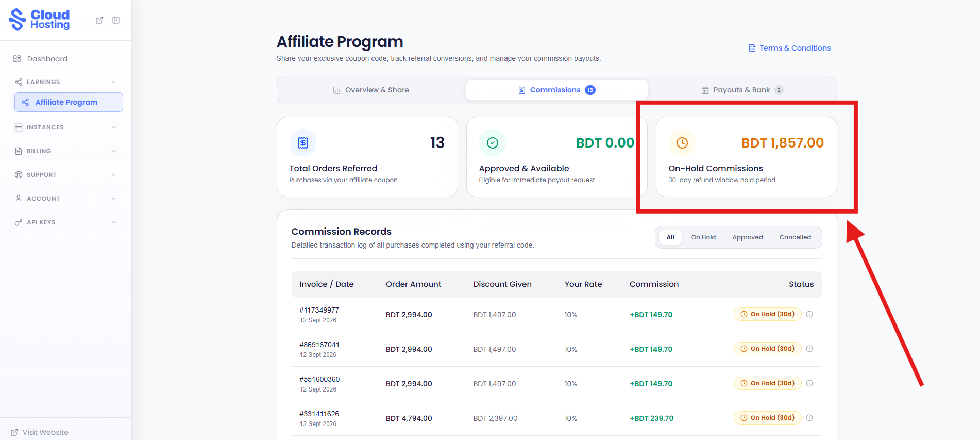Open the Payouts & Bank tab
This screenshot has height=440, width=980.
[x=742, y=90]
